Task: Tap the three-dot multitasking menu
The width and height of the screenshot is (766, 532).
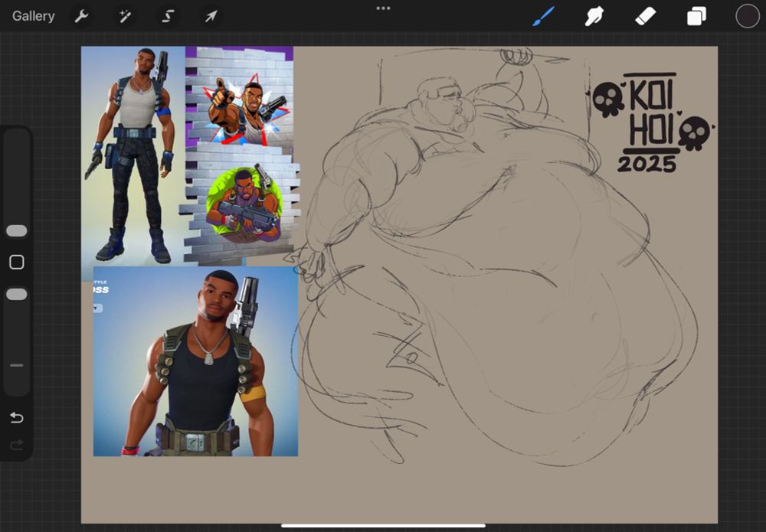Action: point(383,8)
